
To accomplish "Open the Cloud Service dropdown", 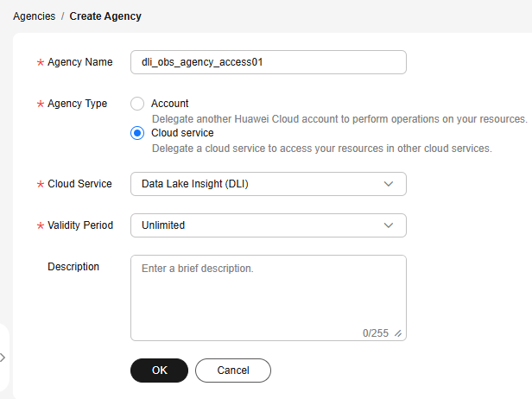I will pos(259,184).
